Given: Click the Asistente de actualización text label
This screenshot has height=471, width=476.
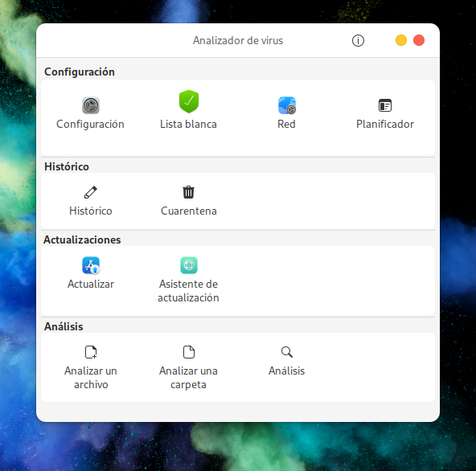Looking at the screenshot, I should pyautogui.click(x=188, y=291).
